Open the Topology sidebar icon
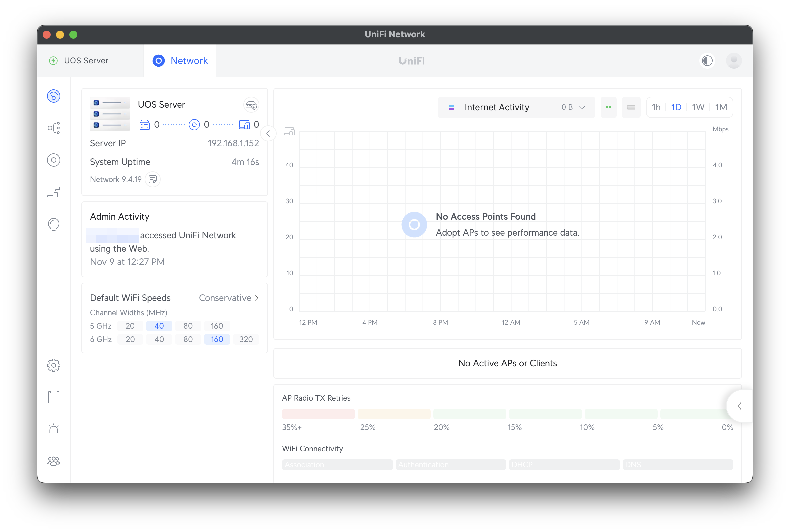Screen dimensions: 790x532 pyautogui.click(x=54, y=128)
